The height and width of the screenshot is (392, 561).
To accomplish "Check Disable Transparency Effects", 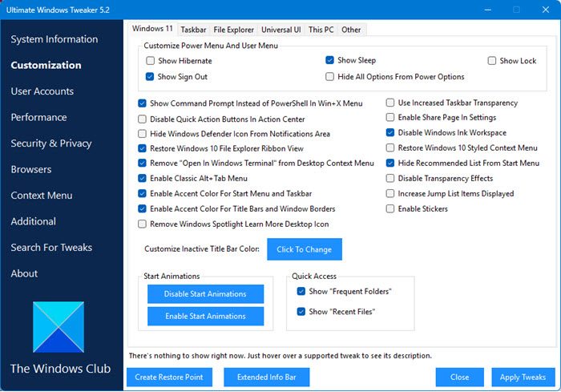I will tap(390, 178).
